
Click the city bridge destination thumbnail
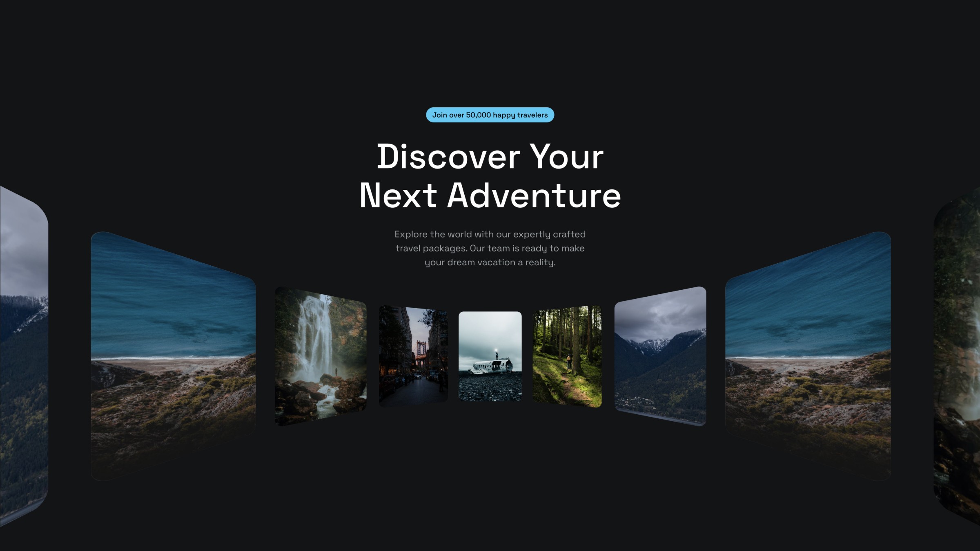pos(413,355)
